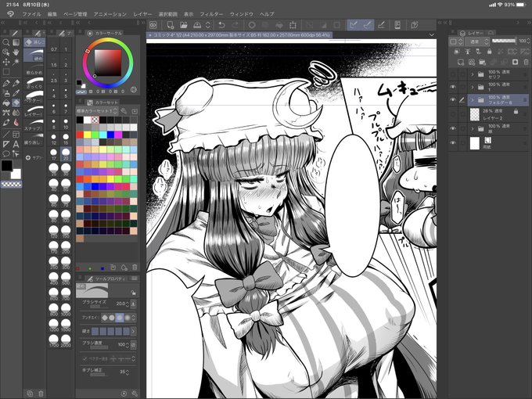Image resolution: width=532 pixels, height=399 pixels.
Task: Toggle visibility of レイヤー 2
Action: coord(453,114)
